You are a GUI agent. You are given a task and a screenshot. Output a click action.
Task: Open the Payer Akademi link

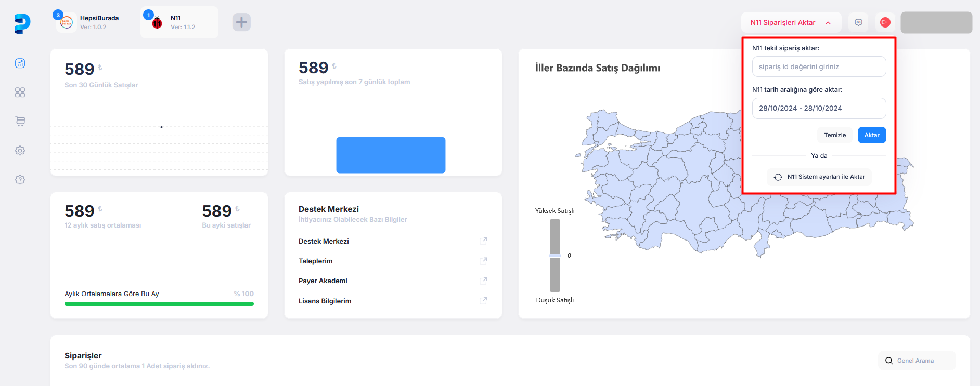(323, 281)
